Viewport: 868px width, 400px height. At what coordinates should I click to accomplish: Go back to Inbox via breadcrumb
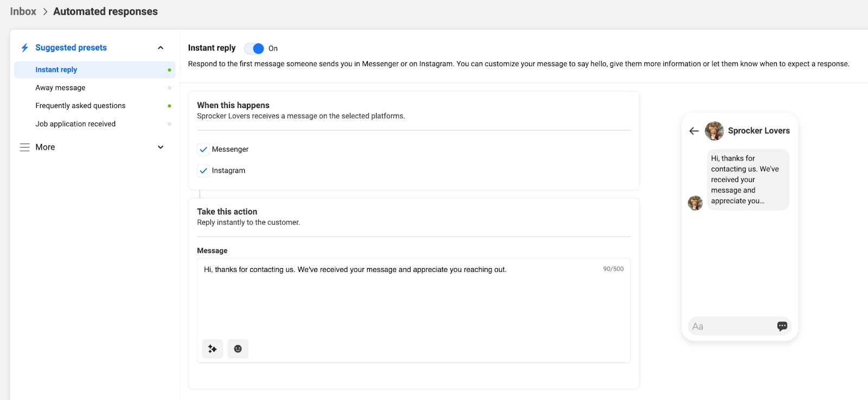coord(23,11)
